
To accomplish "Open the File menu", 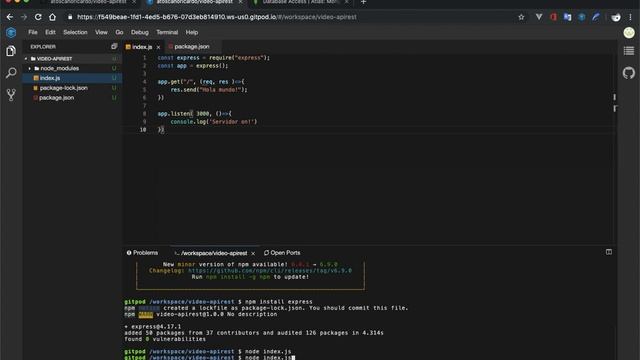I will [33, 32].
